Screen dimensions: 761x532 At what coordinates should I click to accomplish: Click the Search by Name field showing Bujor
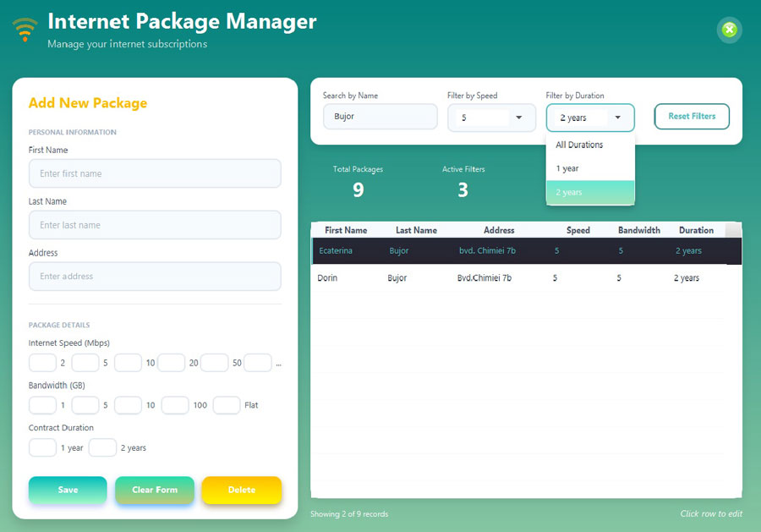pyautogui.click(x=380, y=116)
